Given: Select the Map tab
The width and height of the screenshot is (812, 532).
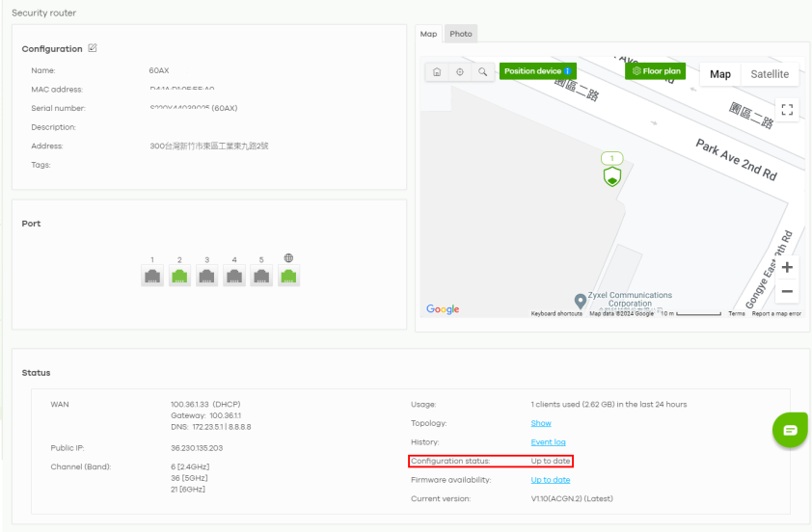Looking at the screenshot, I should (429, 34).
